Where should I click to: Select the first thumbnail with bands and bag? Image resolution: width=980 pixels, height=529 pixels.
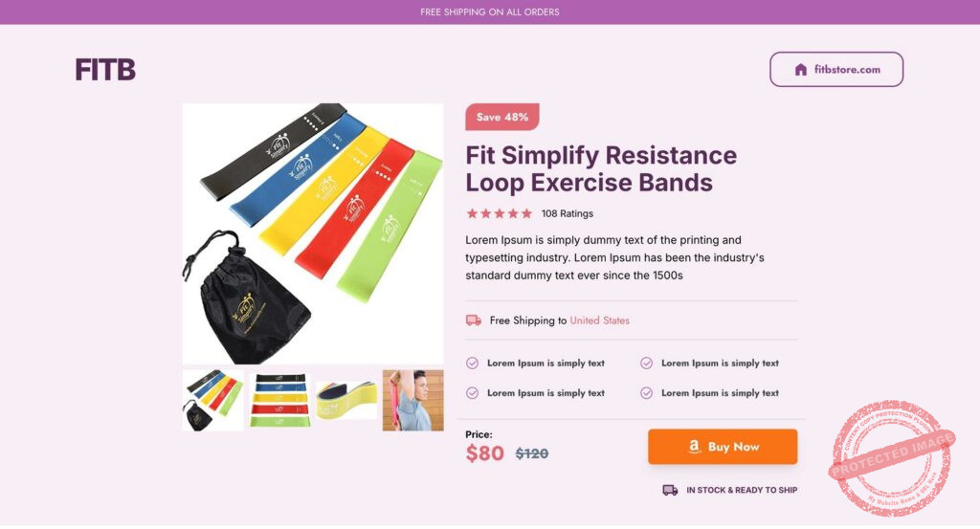click(x=212, y=400)
